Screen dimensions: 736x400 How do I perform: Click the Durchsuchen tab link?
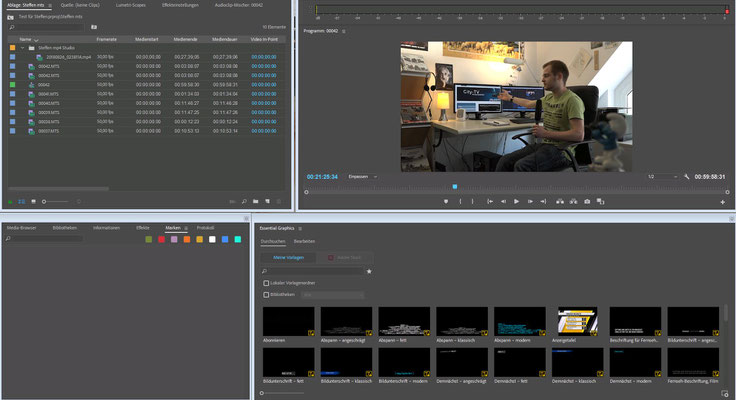tap(273, 241)
